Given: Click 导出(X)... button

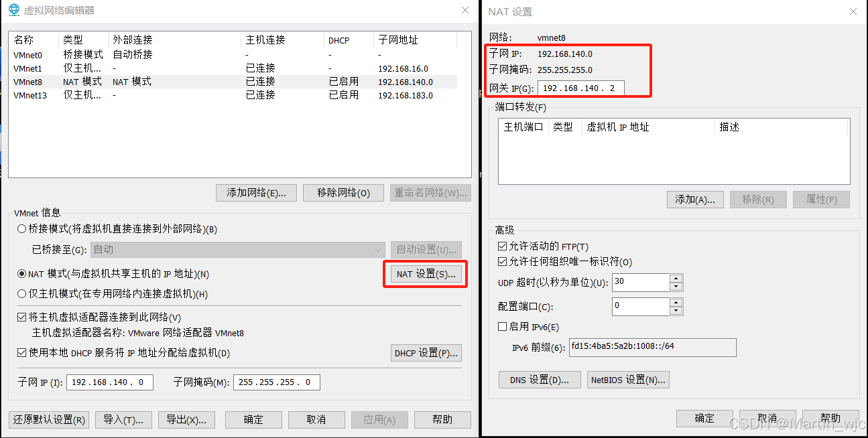Looking at the screenshot, I should coord(186,420).
